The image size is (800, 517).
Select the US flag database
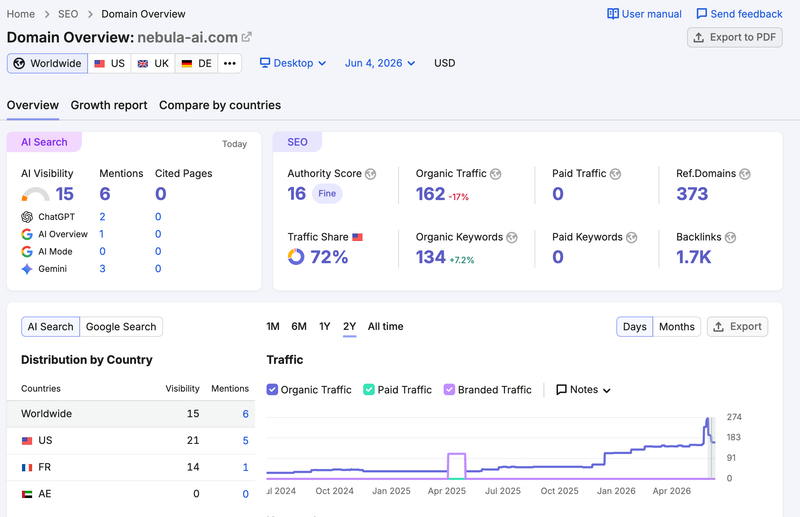point(110,63)
